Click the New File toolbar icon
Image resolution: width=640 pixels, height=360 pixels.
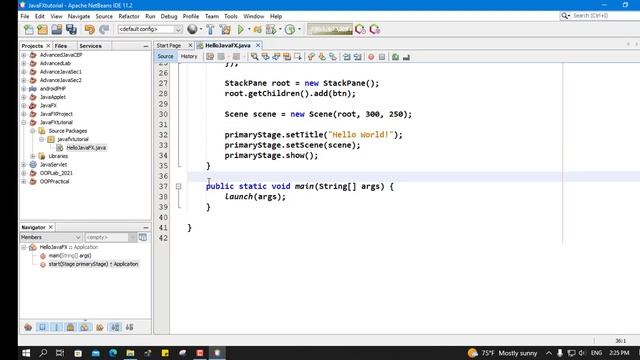tap(29, 29)
